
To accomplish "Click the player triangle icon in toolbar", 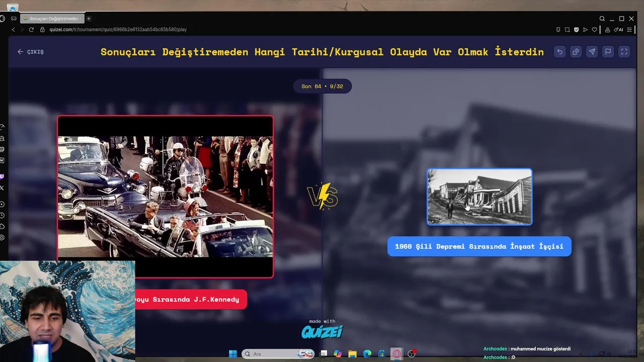I will click(x=585, y=30).
